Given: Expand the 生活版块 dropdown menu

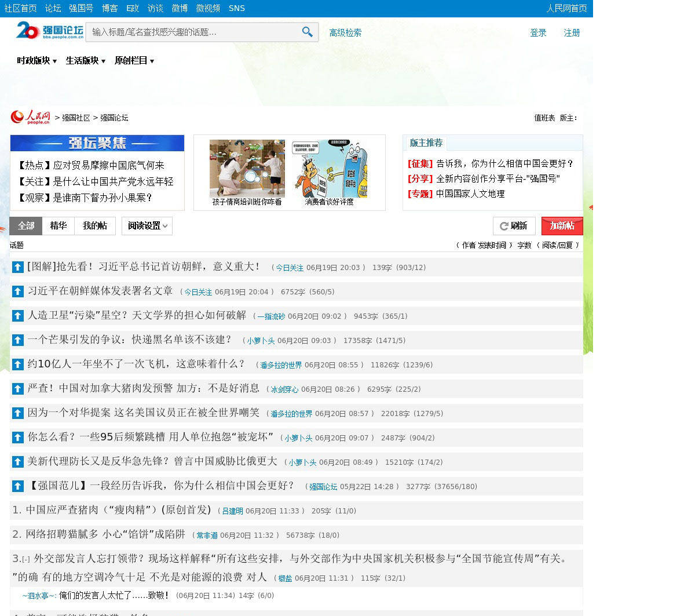Looking at the screenshot, I should click(86, 61).
